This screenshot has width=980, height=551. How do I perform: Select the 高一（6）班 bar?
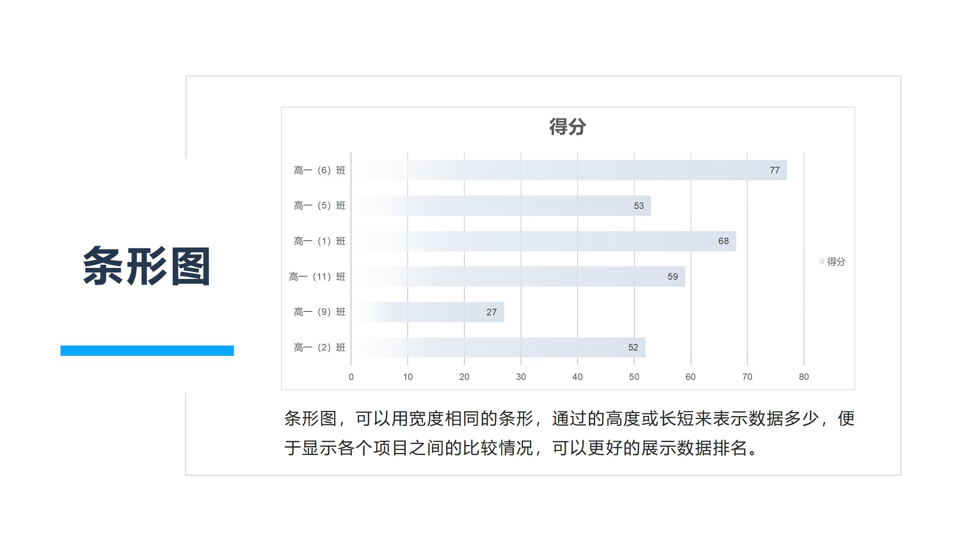569,170
